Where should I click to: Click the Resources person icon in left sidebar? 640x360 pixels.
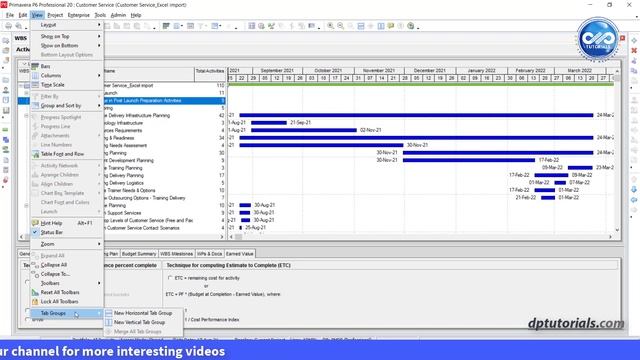point(6,90)
